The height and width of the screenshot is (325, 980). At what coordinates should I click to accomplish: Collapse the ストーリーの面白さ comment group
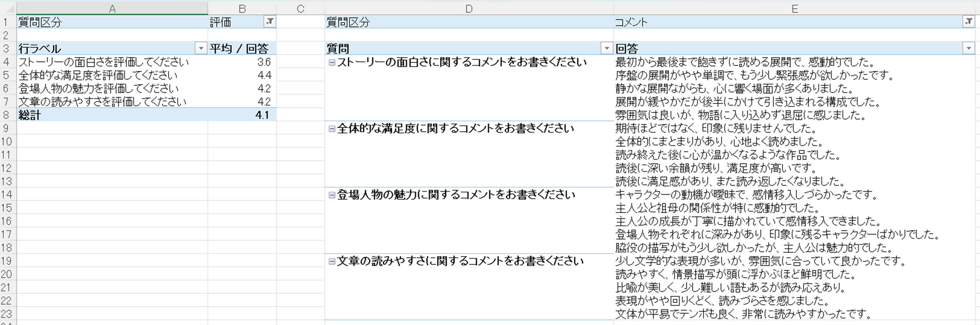tap(332, 62)
